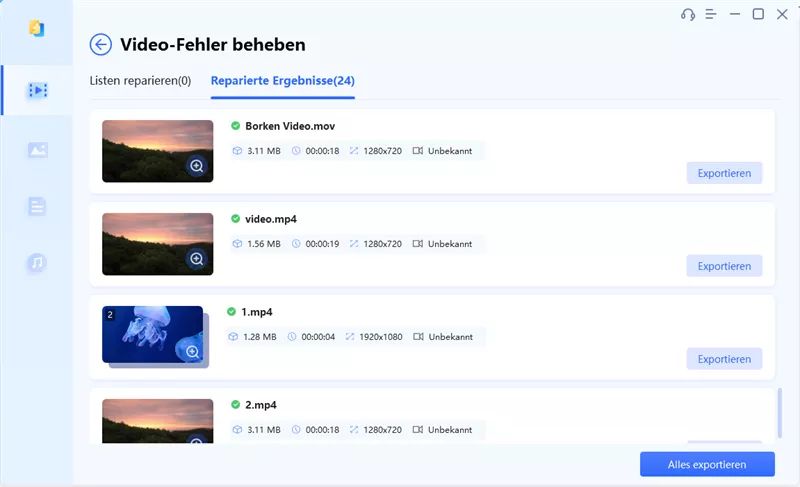Click camera icon in 2.mp4 row
800x487 pixels.
click(418, 429)
